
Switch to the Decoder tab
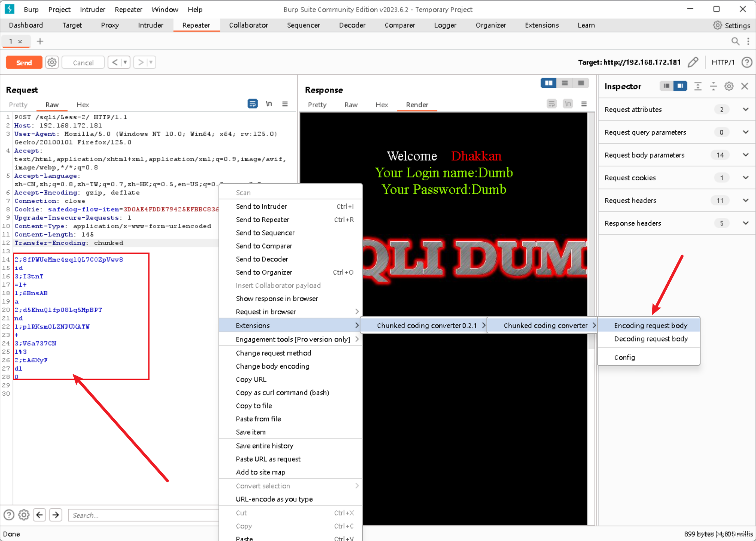[352, 25]
